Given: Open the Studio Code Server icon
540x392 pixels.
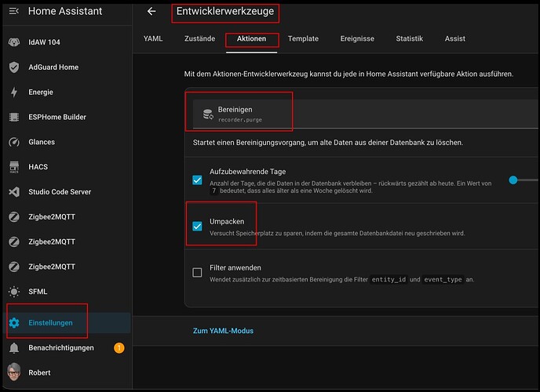Looking at the screenshot, I should [x=14, y=192].
